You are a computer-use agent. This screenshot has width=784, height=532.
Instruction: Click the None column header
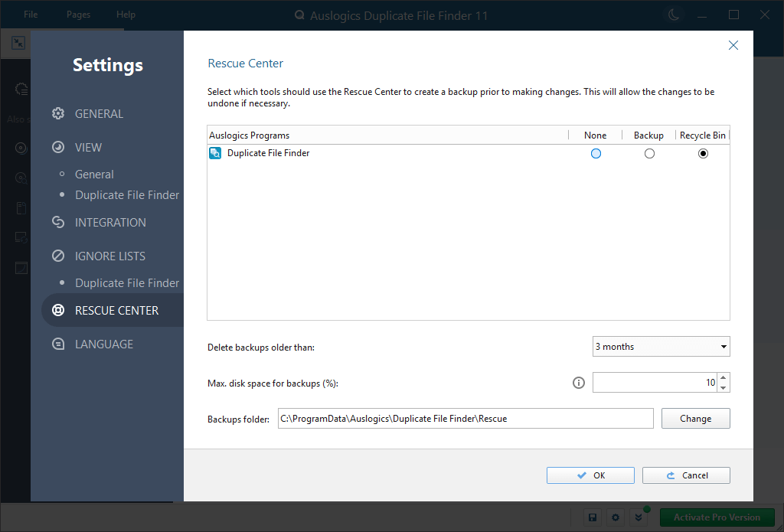click(595, 135)
